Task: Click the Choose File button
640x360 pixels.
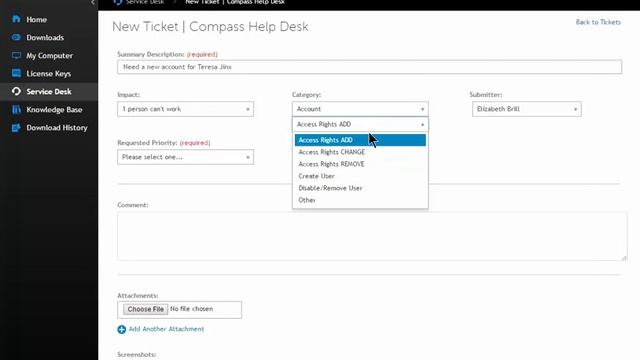Action: 145,309
